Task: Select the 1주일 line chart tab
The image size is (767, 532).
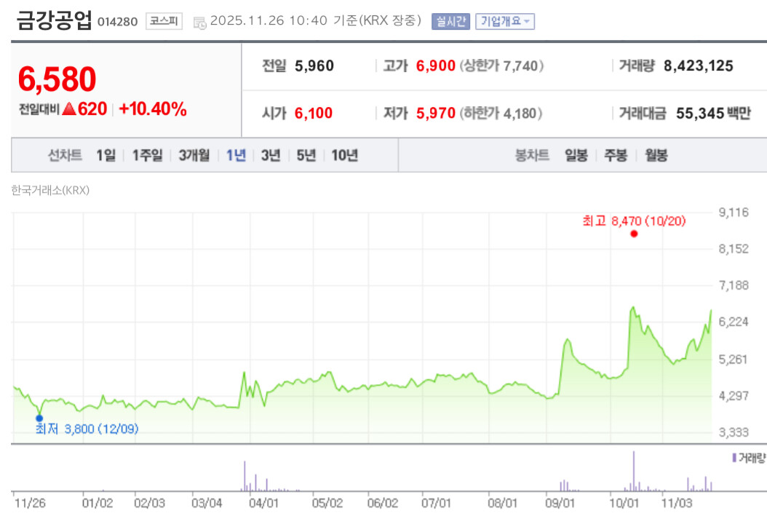Action: (147, 156)
